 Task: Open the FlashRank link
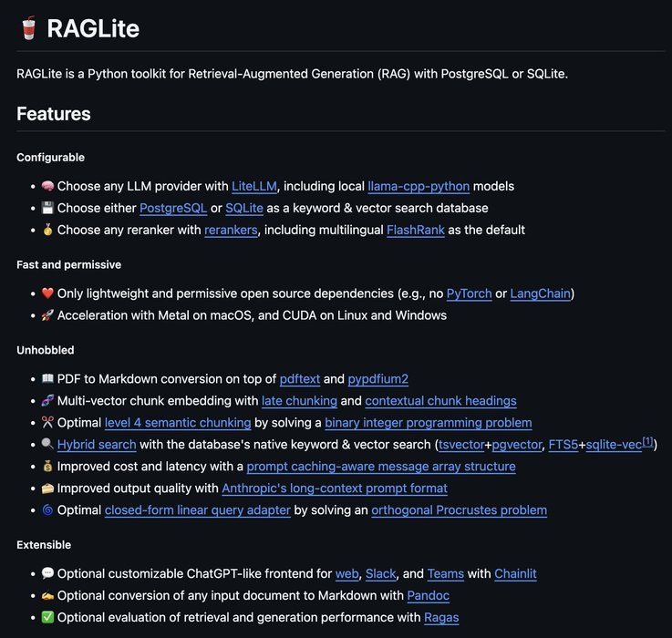(x=415, y=230)
